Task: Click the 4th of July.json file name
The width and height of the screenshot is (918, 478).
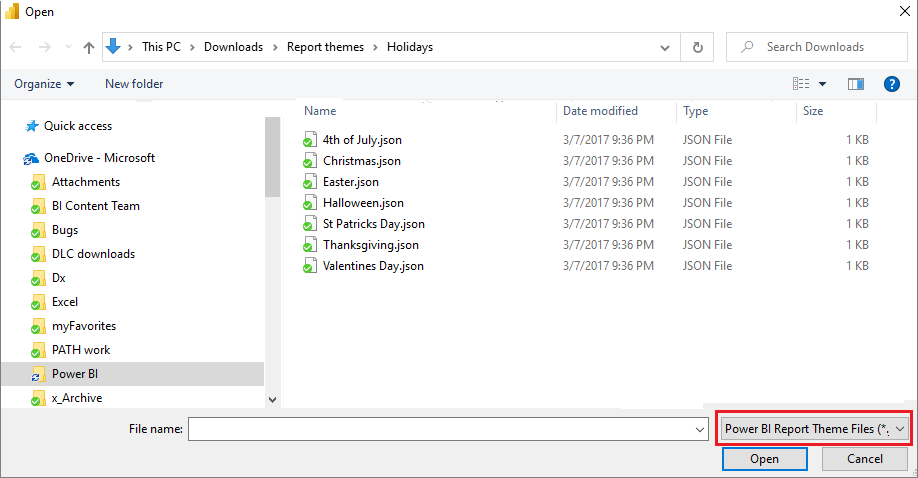Action: click(362, 140)
